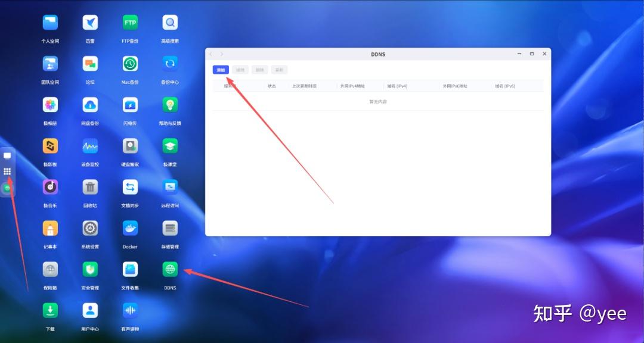Screen dimensions: 644x343
Task: Open 高级搜索 advanced search
Action: click(x=170, y=23)
